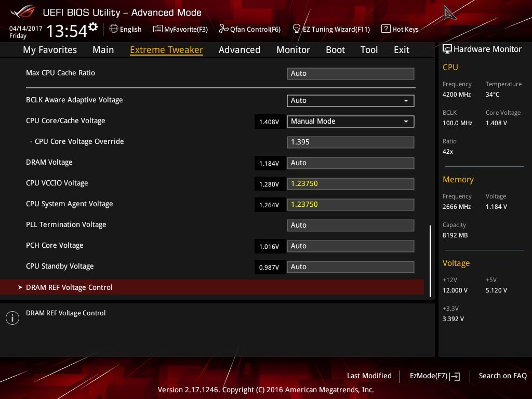
Task: Click the 4200 MHz CPU frequency value
Action: [x=457, y=95]
